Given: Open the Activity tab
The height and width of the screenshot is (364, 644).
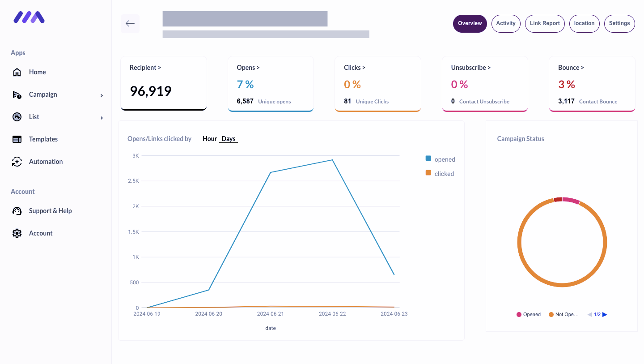Looking at the screenshot, I should pos(506,23).
